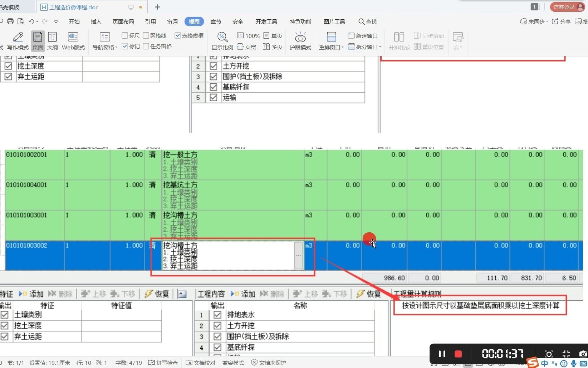
Task: Click the 访客登录 login button
Action: pos(567,7)
